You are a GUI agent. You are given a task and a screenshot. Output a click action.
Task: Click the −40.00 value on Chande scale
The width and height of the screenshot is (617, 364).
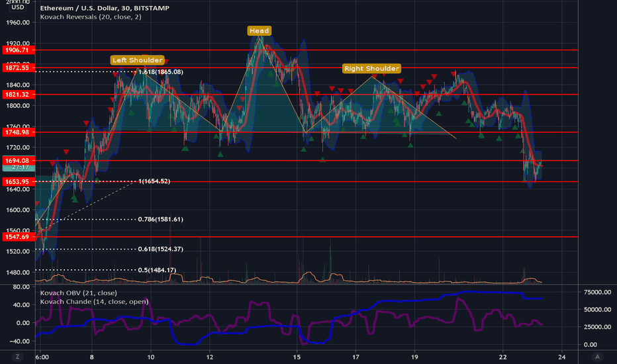pyautogui.click(x=19, y=341)
